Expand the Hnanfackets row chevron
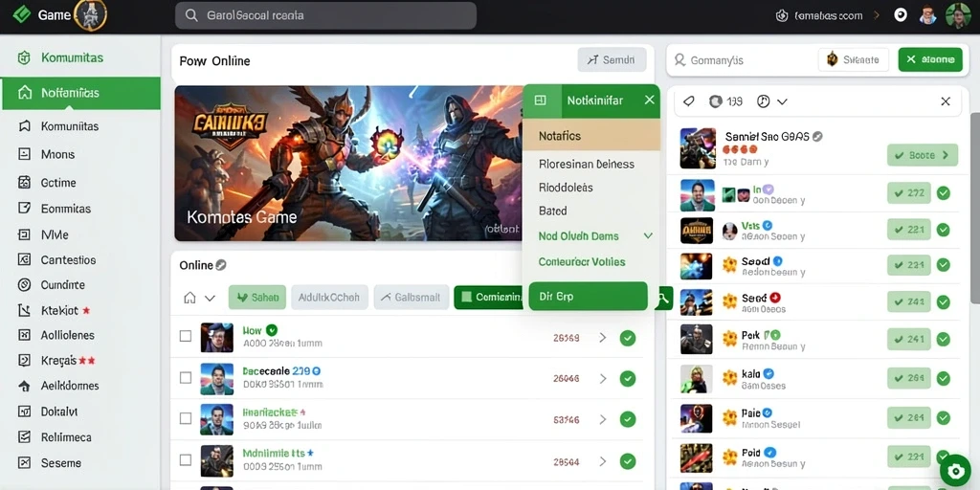This screenshot has height=490, width=980. tap(603, 419)
